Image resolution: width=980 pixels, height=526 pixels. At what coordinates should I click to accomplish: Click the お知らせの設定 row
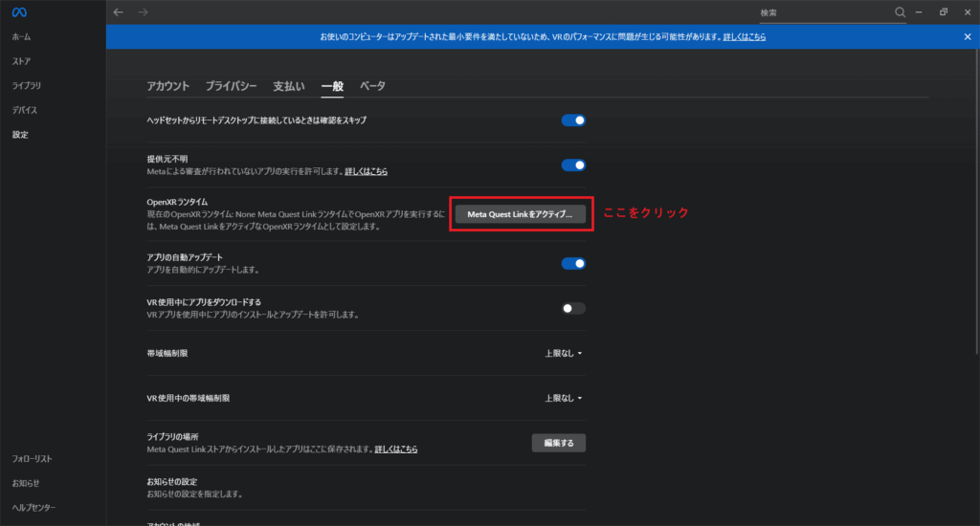click(x=366, y=488)
